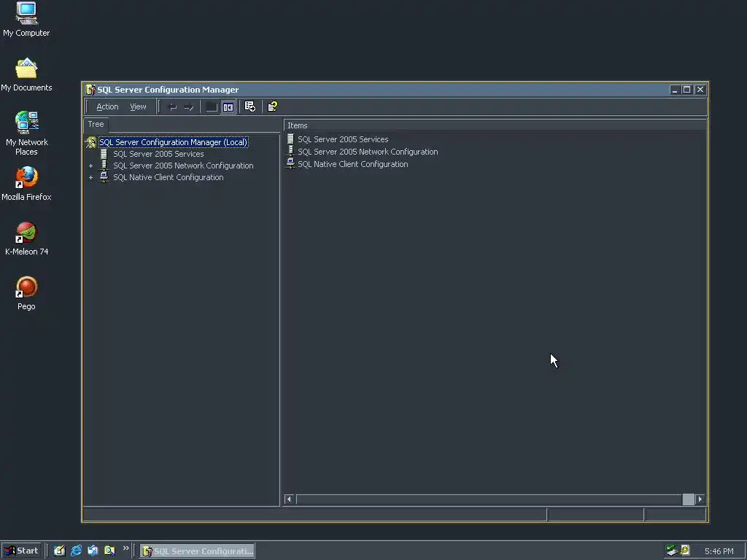Screen dimensions: 747x560
Task: Select SQL Server 2005 Network Configuration in tree
Action: pos(183,166)
